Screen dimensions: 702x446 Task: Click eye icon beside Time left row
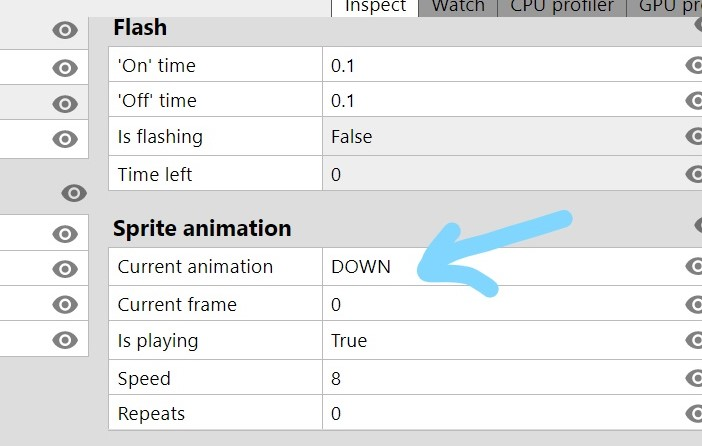(x=694, y=174)
